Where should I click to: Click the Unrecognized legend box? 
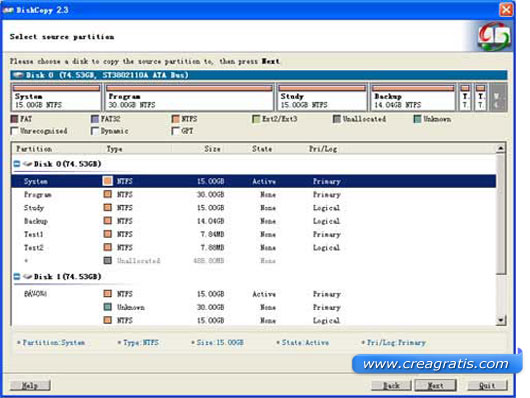(15, 131)
